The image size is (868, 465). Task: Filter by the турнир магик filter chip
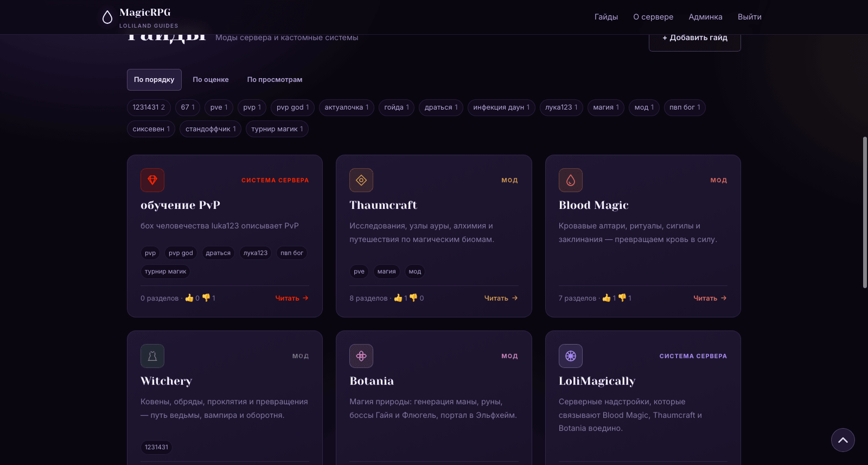[277, 129]
